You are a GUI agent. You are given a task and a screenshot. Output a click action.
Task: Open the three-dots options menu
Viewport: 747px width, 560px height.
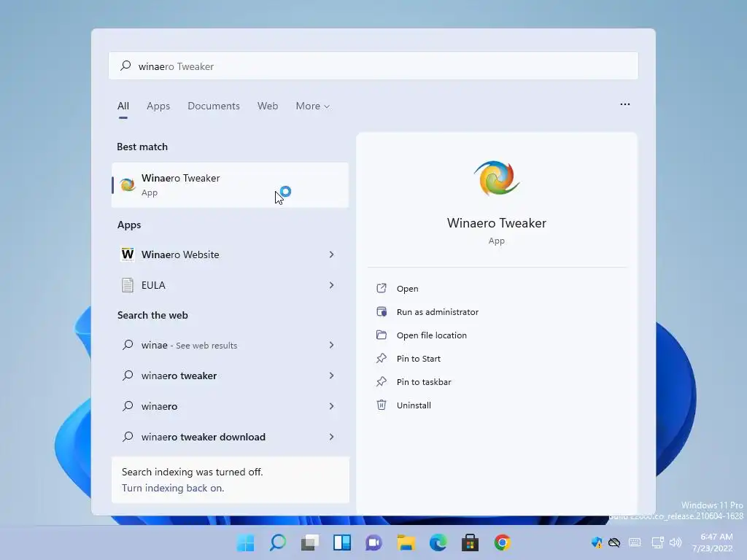point(624,104)
